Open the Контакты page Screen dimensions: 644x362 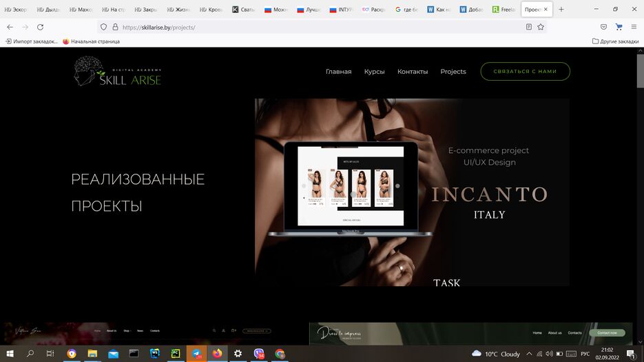[413, 72]
